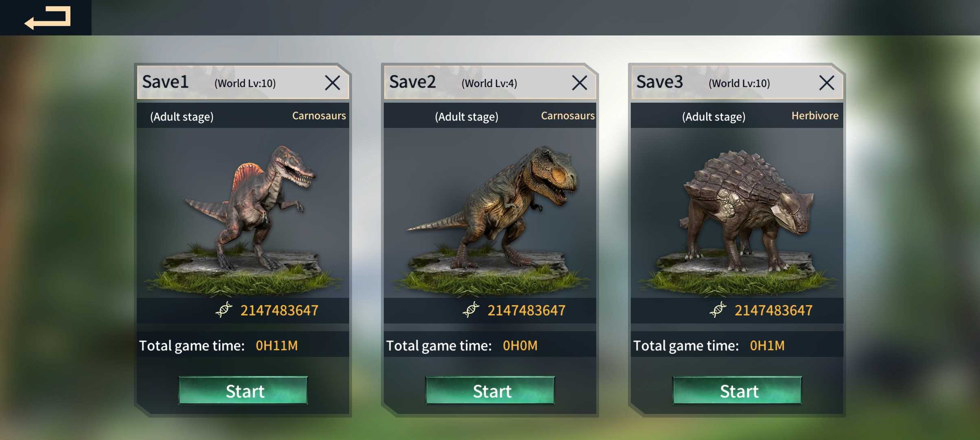Go back using the return arrow icon
Image resolution: width=980 pixels, height=440 pixels.
[48, 18]
